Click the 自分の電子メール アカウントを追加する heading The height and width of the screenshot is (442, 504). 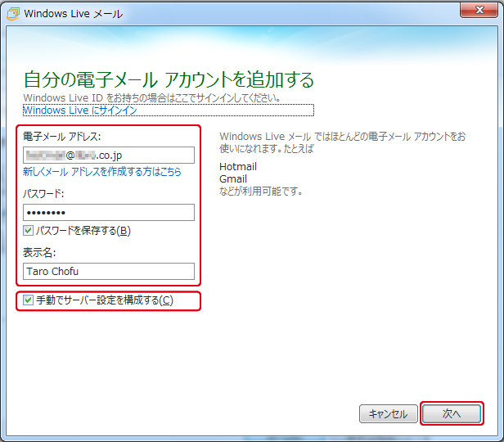[169, 79]
